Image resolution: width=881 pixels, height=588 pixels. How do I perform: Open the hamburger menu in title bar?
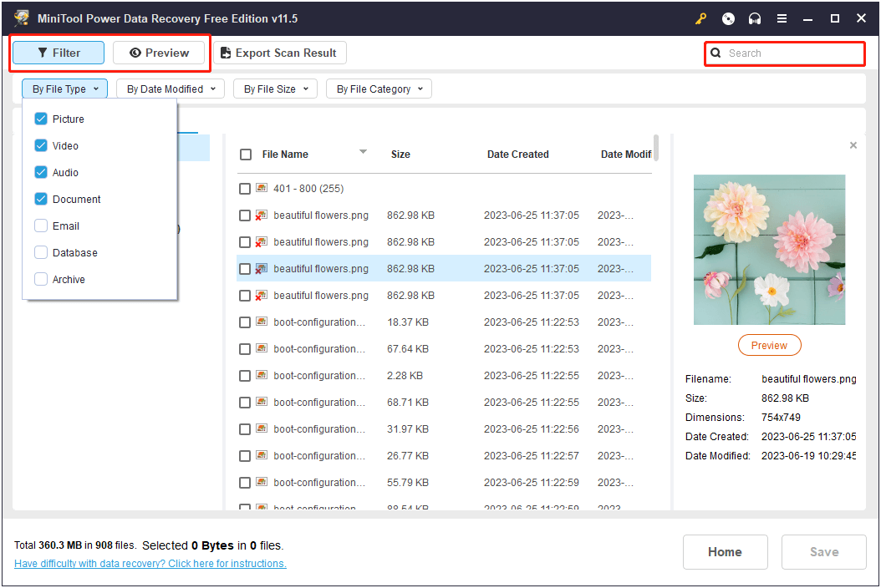782,18
